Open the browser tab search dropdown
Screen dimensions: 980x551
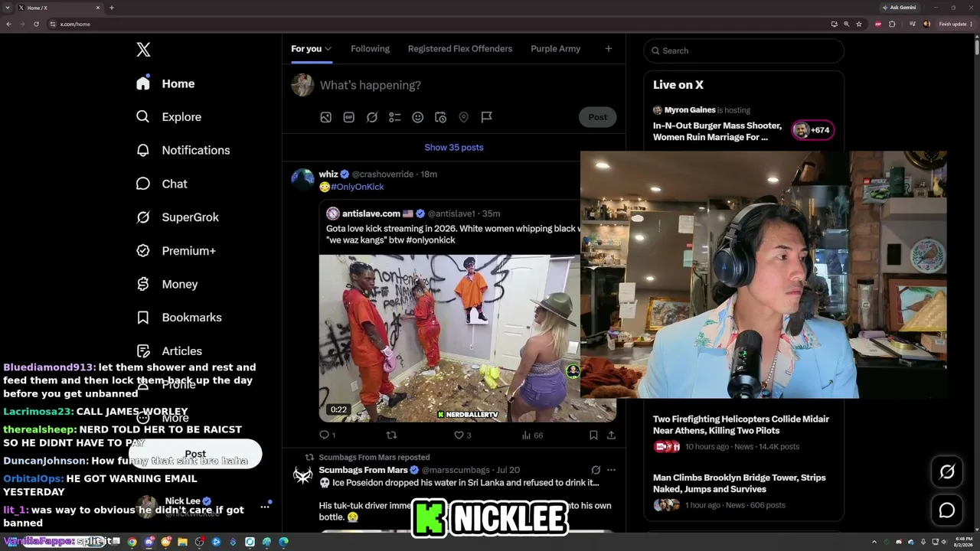[x=8, y=8]
